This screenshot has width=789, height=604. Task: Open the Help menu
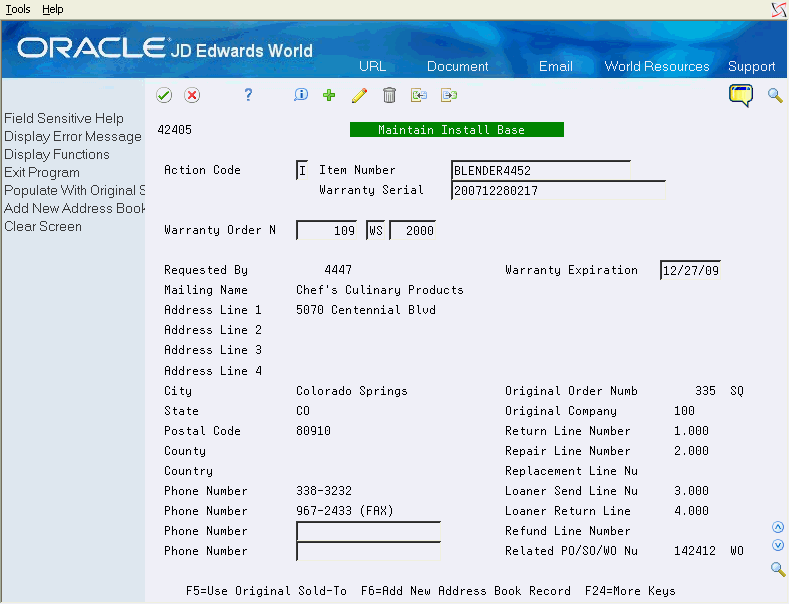pyautogui.click(x=52, y=9)
